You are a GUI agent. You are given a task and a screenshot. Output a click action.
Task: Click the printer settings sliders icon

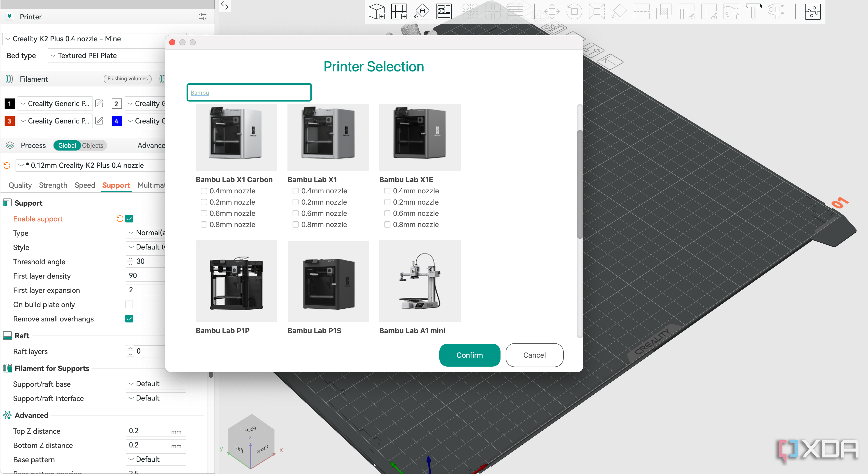(203, 17)
